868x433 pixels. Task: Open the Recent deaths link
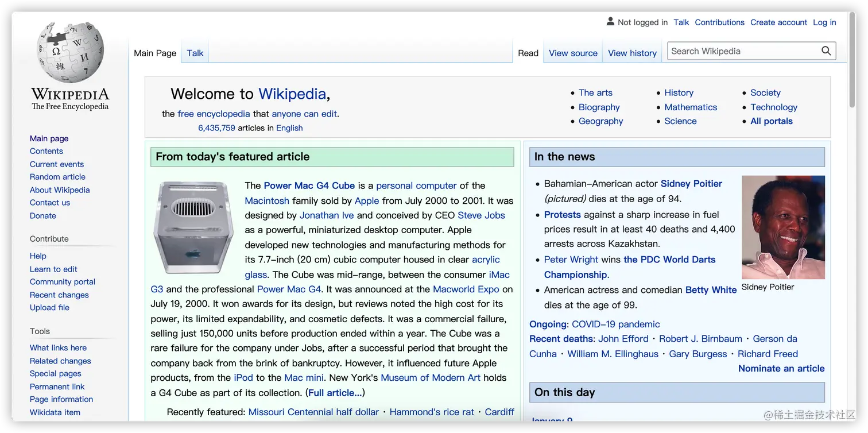tap(561, 339)
